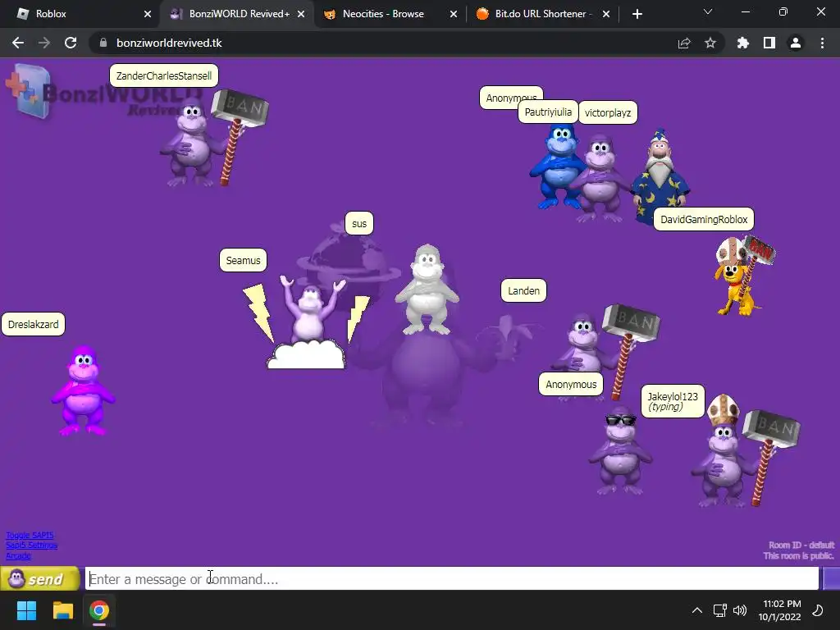Screen dimensions: 840x630
Task: Click the send button
Action: coord(40,578)
